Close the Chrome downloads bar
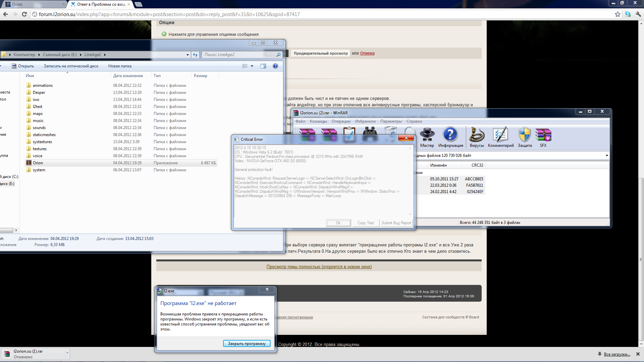Image resolution: width=644 pixels, height=362 pixels. [x=638, y=354]
